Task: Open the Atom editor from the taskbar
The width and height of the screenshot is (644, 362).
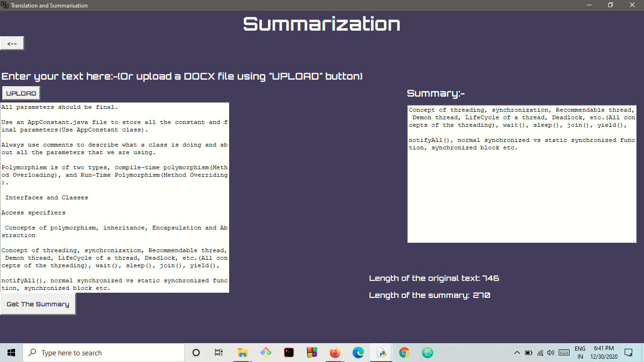Action: (427, 352)
